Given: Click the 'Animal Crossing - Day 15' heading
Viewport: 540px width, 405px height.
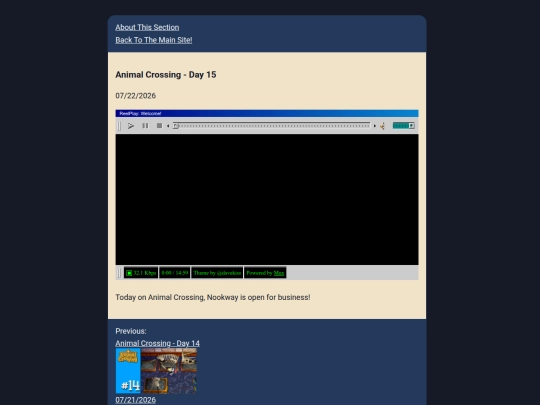Looking at the screenshot, I should [x=166, y=75].
